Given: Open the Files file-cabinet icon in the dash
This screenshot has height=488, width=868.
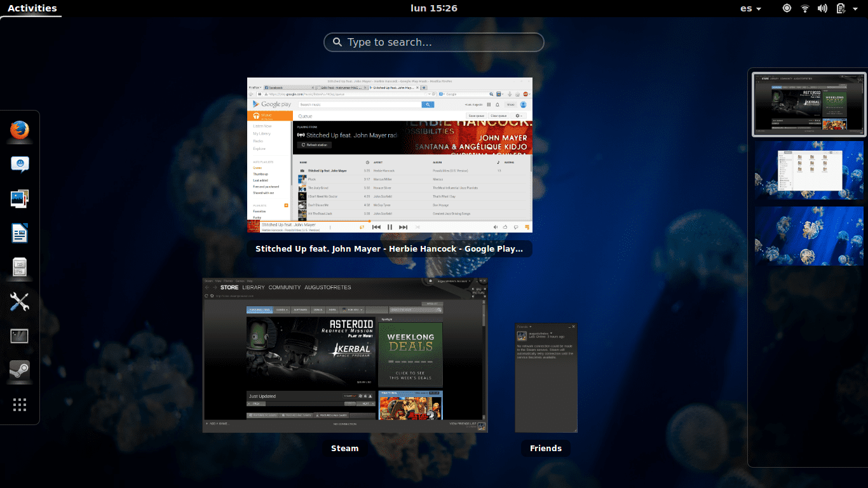Looking at the screenshot, I should pos(20,268).
